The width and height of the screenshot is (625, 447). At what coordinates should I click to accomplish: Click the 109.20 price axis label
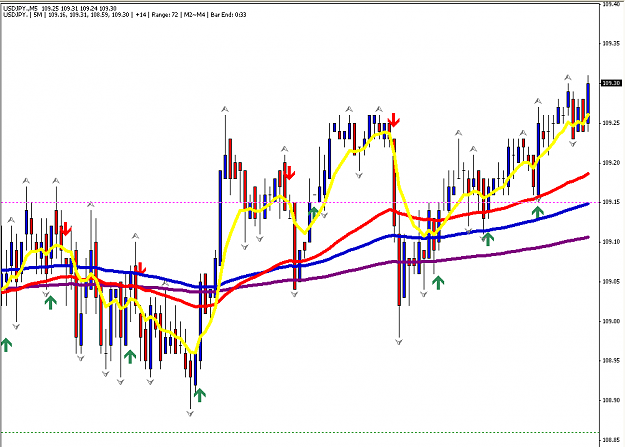point(611,163)
